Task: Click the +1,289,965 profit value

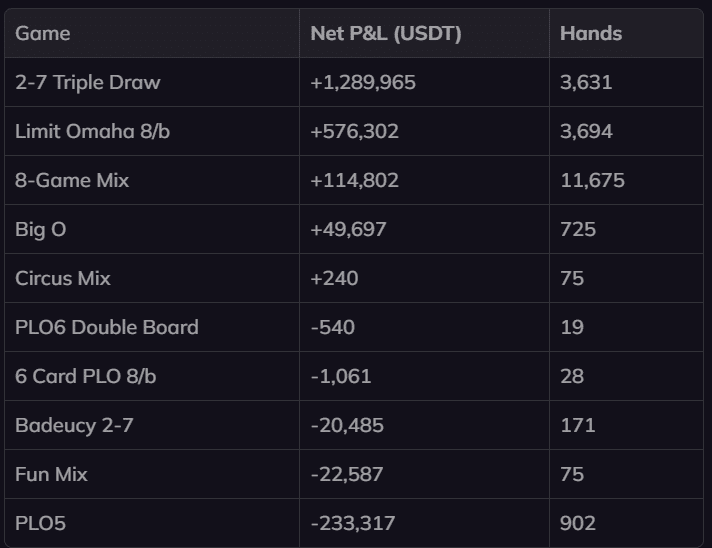Action: tap(363, 82)
